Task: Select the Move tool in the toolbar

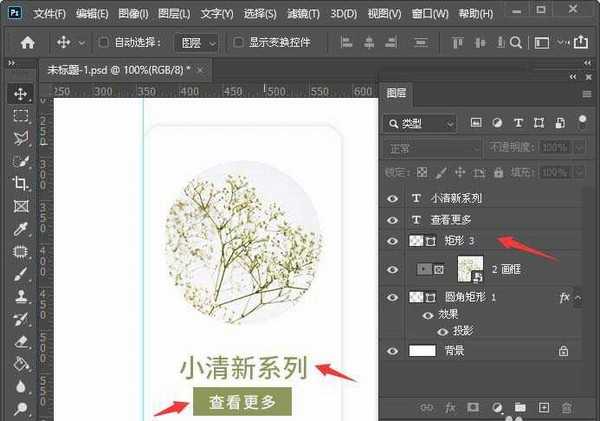Action: [x=20, y=94]
